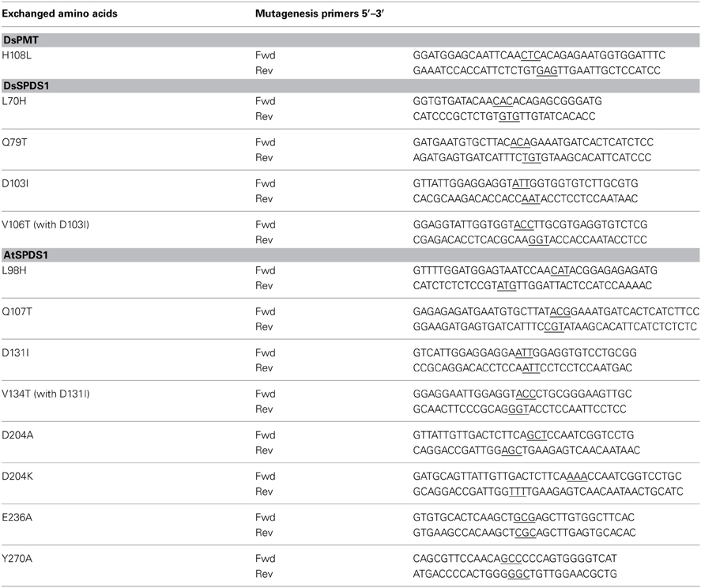Select sequence GATGAATGTGCTTACACAGAAATGATCACTCATCTCC
The image size is (701, 588).
click(533, 142)
